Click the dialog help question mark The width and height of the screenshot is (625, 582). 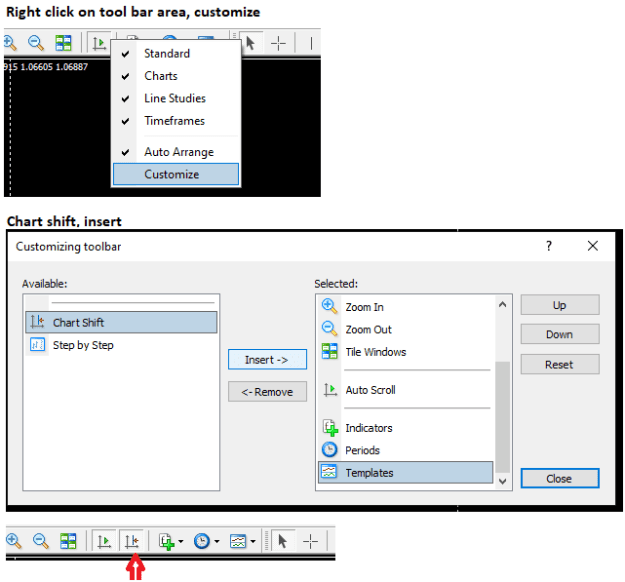549,246
